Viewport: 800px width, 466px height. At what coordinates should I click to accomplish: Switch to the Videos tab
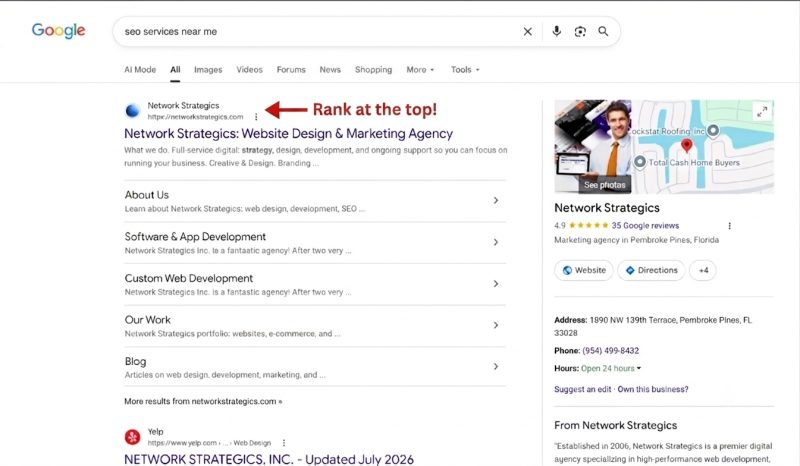coord(249,69)
